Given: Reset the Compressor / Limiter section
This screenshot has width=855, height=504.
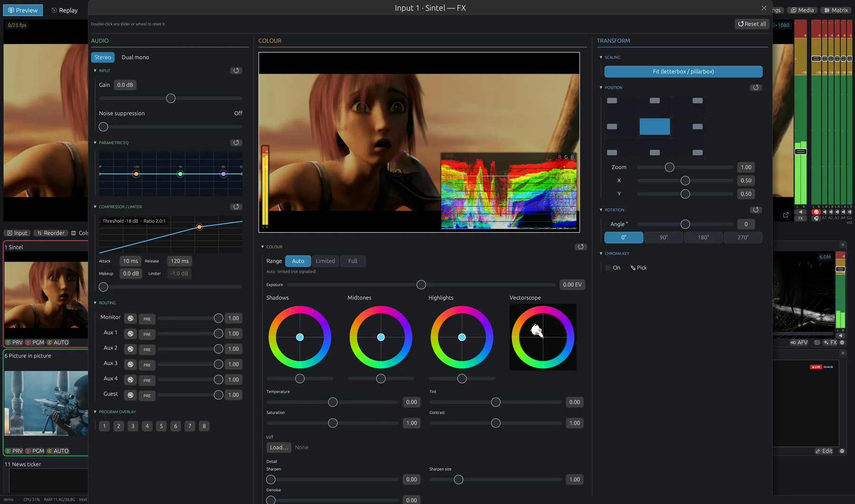Looking at the screenshot, I should tap(236, 207).
